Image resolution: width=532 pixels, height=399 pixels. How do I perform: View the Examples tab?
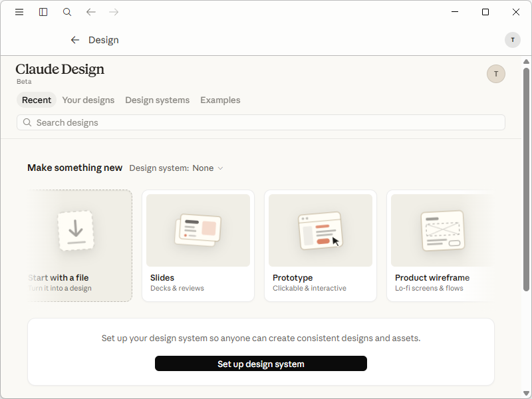click(220, 100)
